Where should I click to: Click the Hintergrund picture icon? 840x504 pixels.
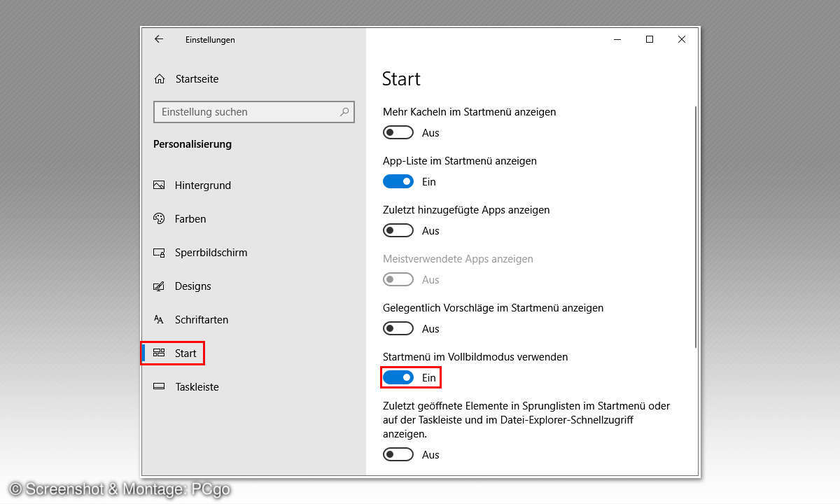point(159,185)
